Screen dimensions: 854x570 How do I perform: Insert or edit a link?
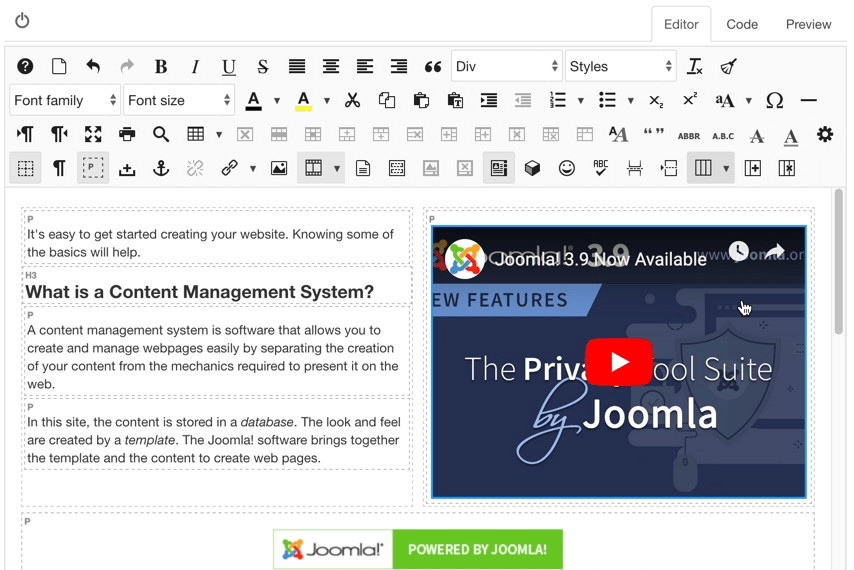pos(229,168)
